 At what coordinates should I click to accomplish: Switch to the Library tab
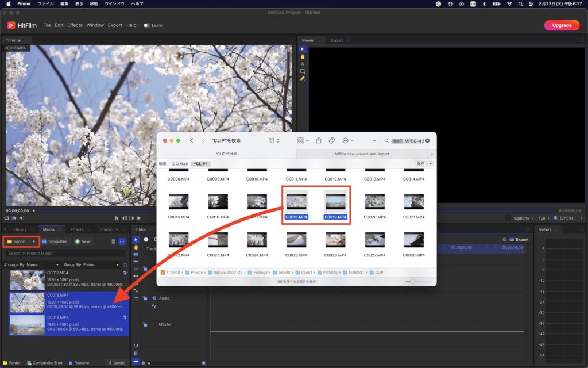[20, 229]
